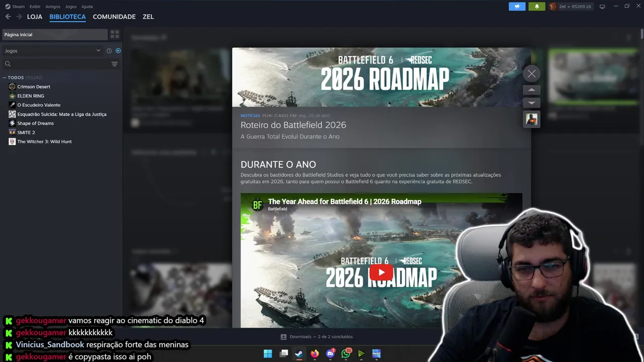
Task: Switch to collections grid view icon
Action: (115, 35)
